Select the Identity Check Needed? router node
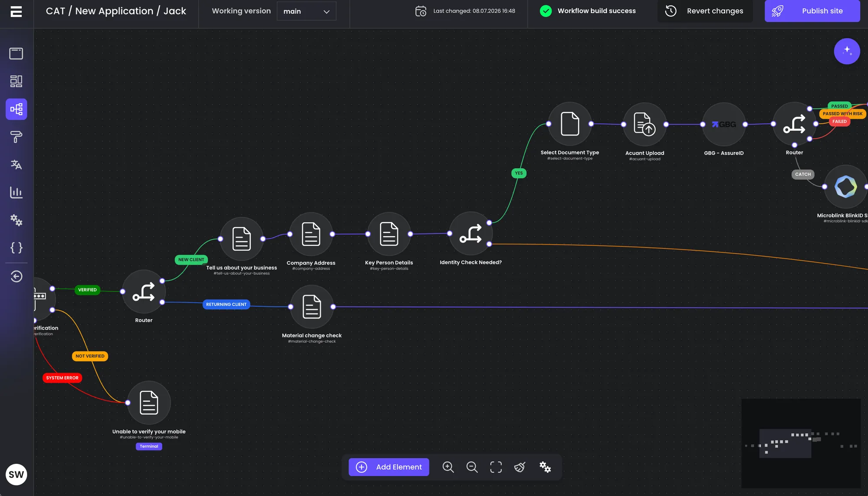The height and width of the screenshot is (496, 868). pos(470,233)
